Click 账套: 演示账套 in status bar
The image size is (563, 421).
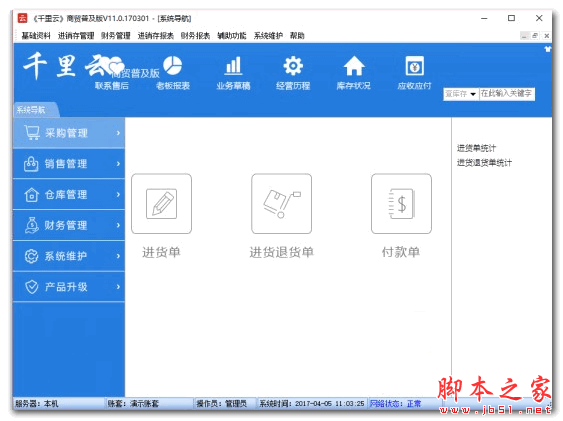[133, 403]
